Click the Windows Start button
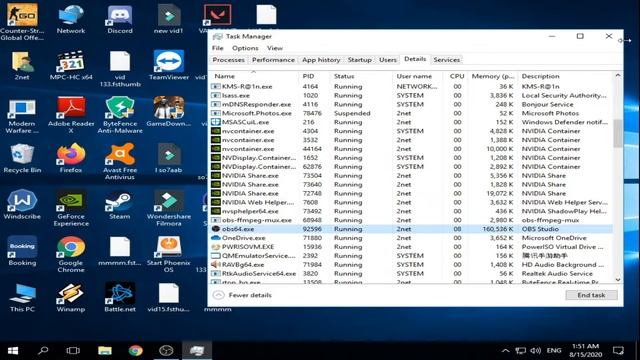This screenshot has height=360, width=640. 13,351
